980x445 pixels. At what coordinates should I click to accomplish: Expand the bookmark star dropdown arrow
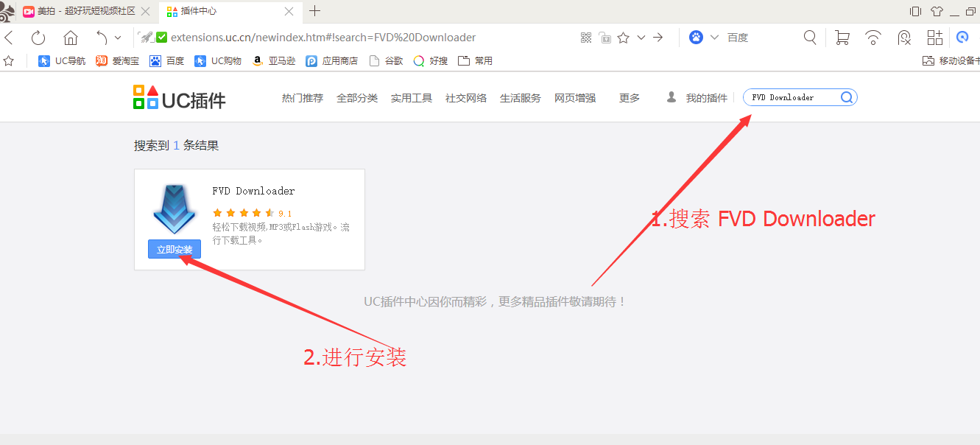click(x=641, y=38)
